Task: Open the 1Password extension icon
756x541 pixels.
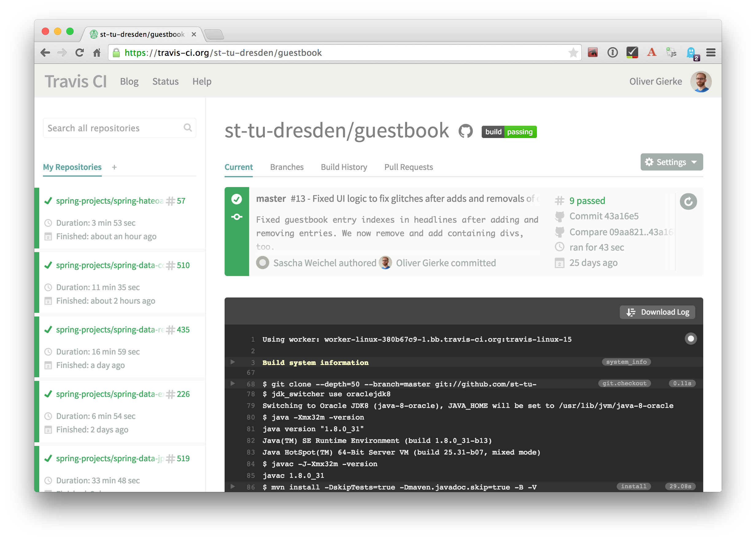Action: [612, 53]
